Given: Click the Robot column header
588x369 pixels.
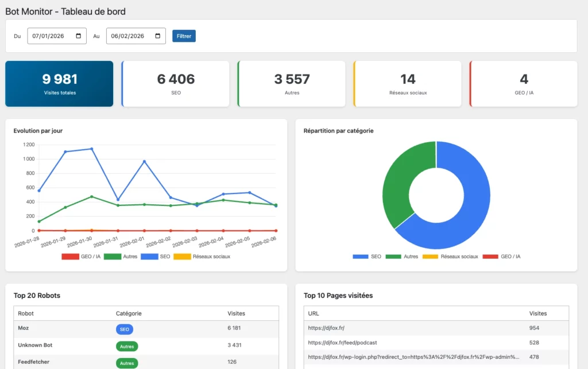Looking at the screenshot, I should pyautogui.click(x=26, y=313).
